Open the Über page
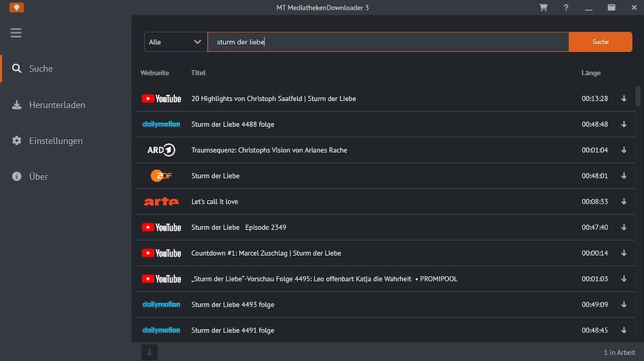Viewport: 644px width, 361px height. point(38,177)
